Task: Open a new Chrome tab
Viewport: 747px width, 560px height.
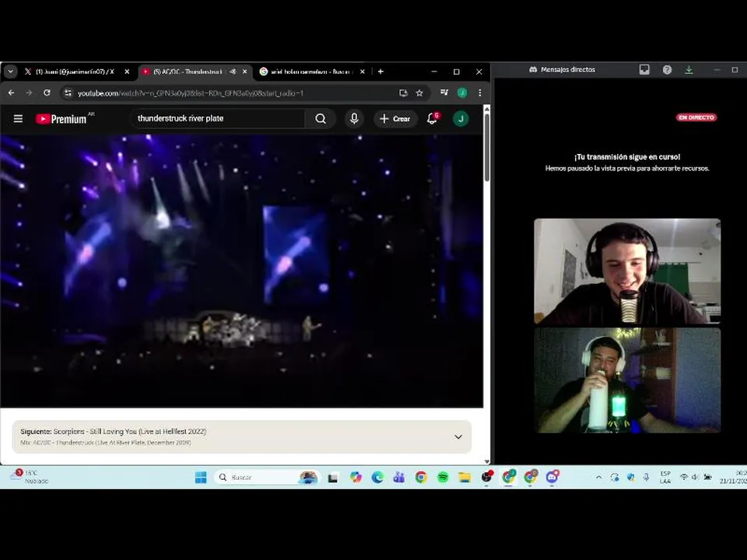Action: click(x=381, y=72)
